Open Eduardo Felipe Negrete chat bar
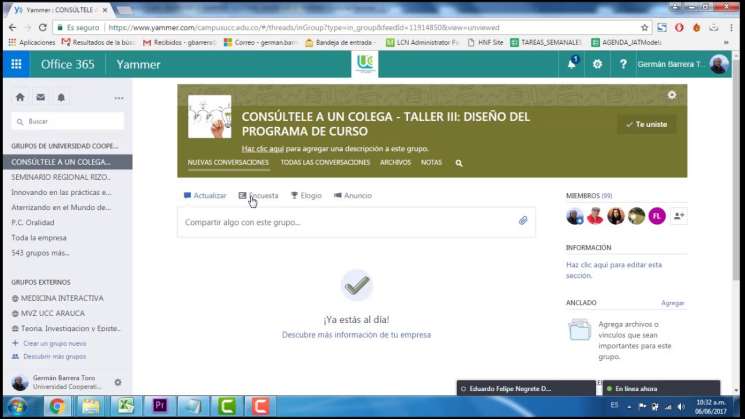 coord(526,389)
